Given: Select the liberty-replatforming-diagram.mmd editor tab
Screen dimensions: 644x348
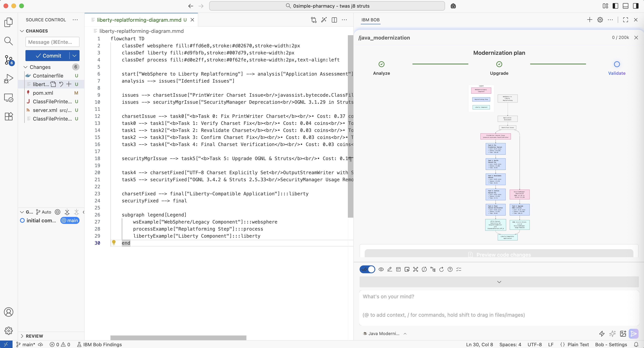Looking at the screenshot, I should 139,20.
